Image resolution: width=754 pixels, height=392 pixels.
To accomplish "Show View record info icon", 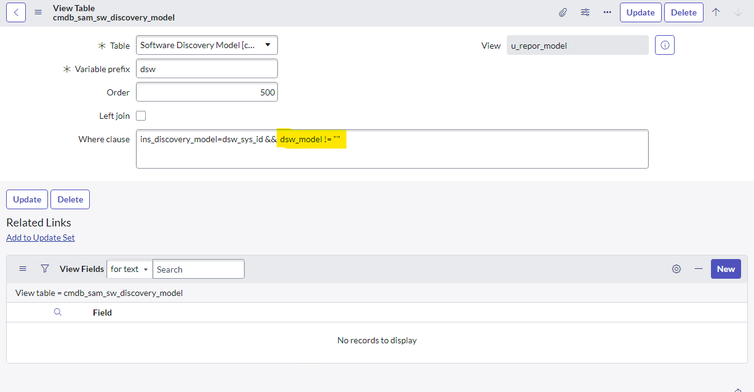I will coord(665,45).
